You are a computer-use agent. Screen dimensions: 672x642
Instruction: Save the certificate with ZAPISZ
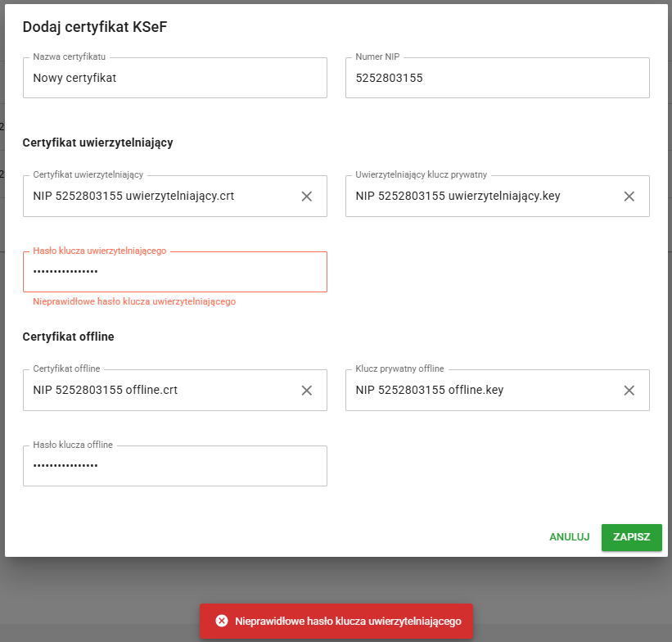(x=631, y=537)
